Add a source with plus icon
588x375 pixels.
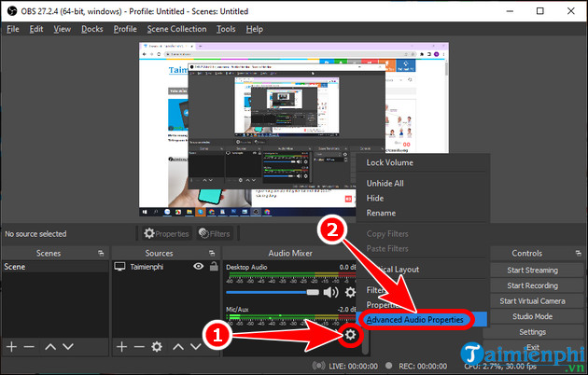click(121, 346)
